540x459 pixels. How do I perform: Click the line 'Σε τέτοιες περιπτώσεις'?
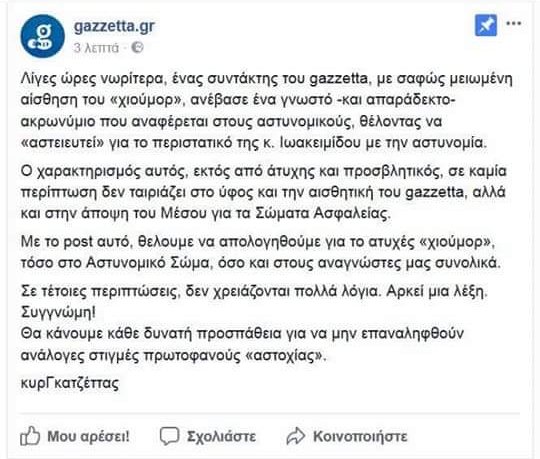254,291
